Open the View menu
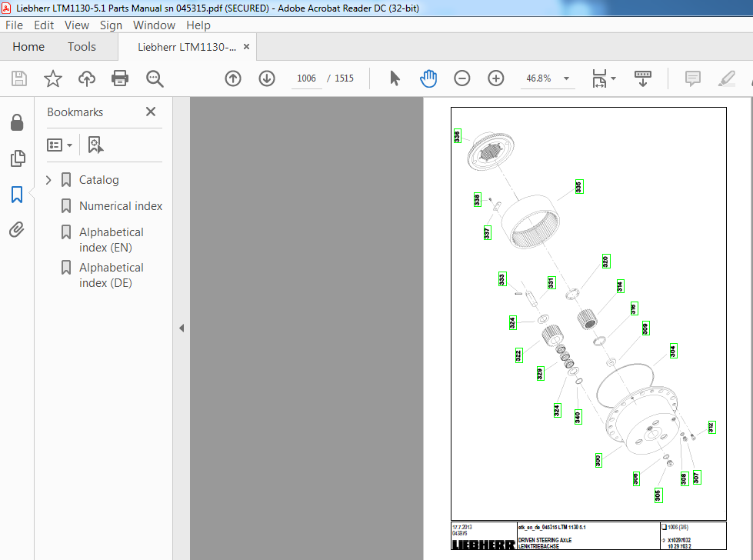Viewport: 753px width, 560px height. (77, 25)
